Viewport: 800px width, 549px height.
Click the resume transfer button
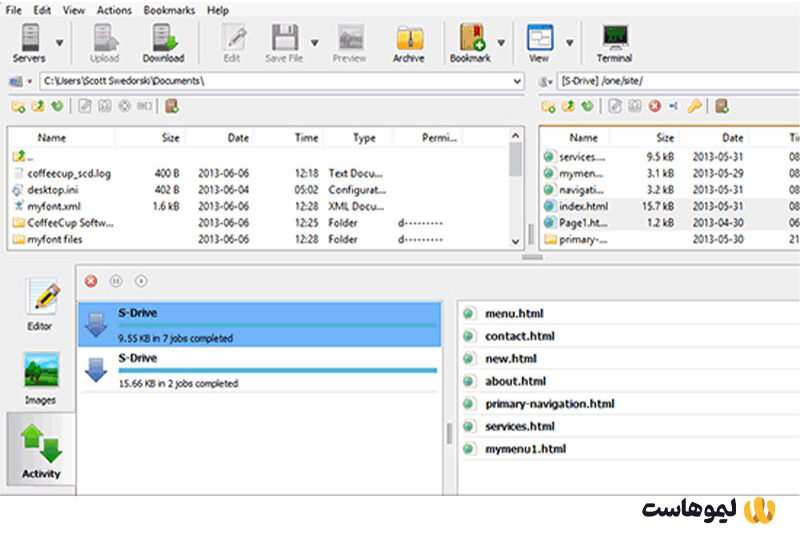point(141,281)
